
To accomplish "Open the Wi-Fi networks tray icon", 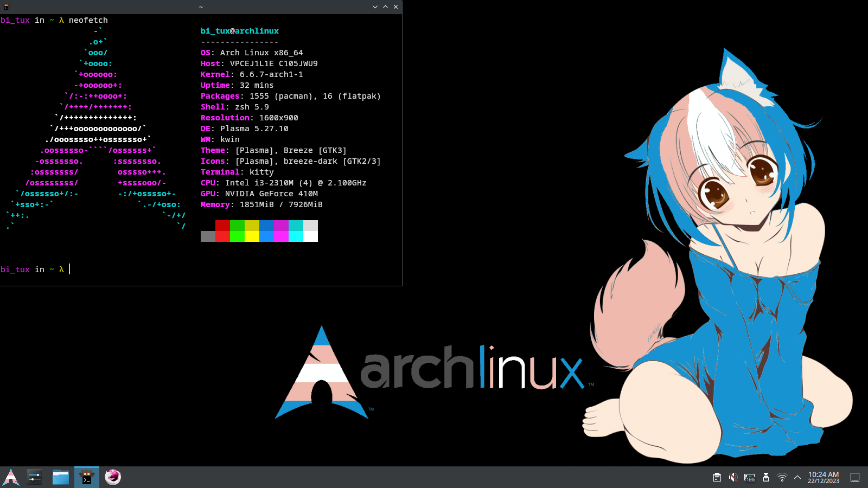I will (x=782, y=478).
